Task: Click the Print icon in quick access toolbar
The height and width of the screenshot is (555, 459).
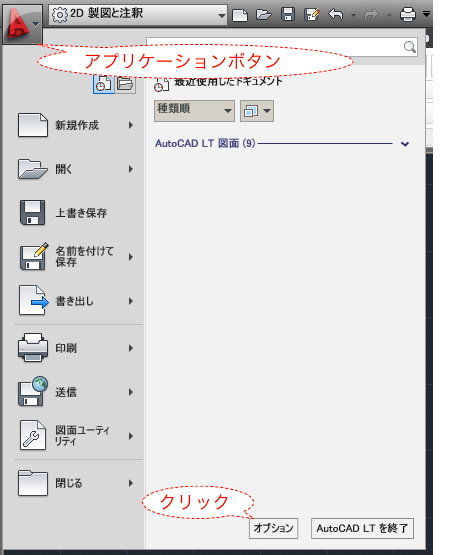Action: click(408, 15)
